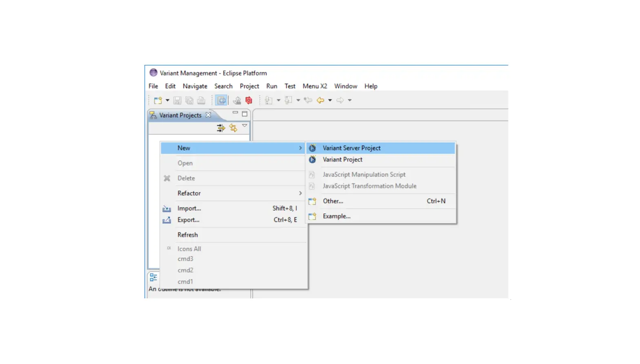Choose cmd3 in the context menu
Viewport: 640px width, 364px height.
tap(233, 259)
